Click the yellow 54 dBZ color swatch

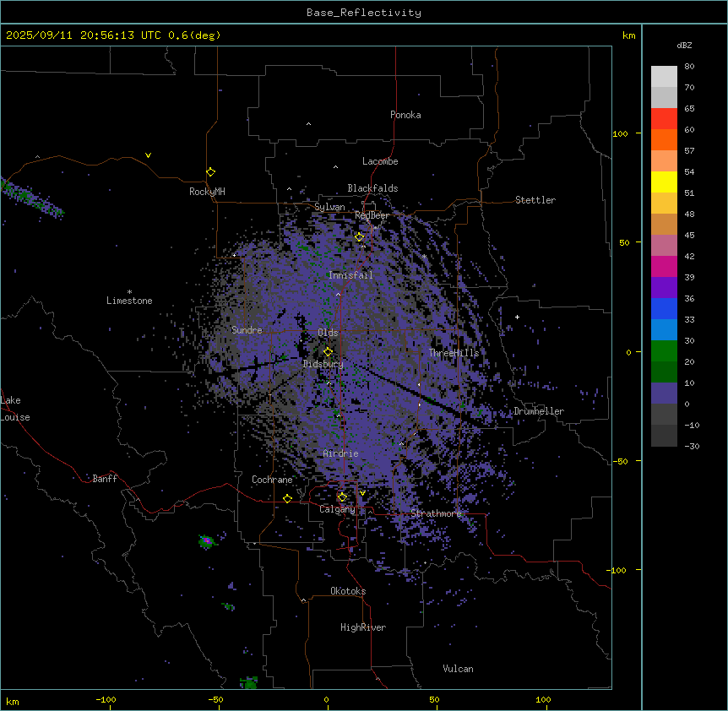pos(664,182)
